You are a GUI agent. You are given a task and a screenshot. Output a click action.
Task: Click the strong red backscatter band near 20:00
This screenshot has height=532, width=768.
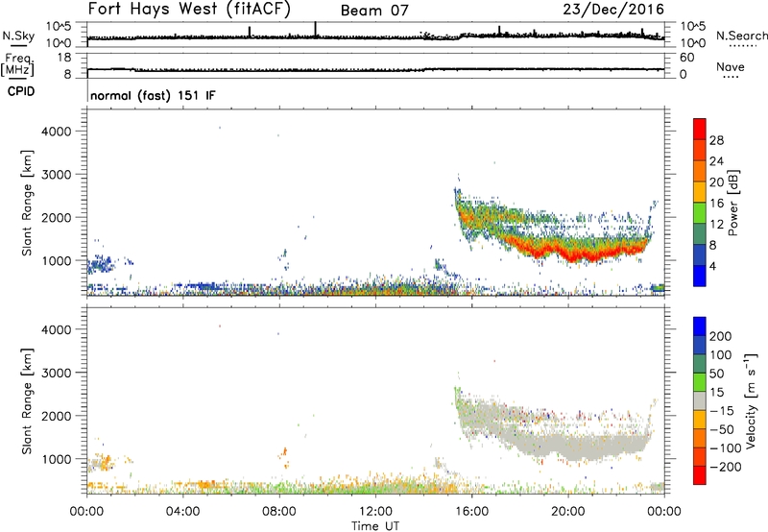570,253
